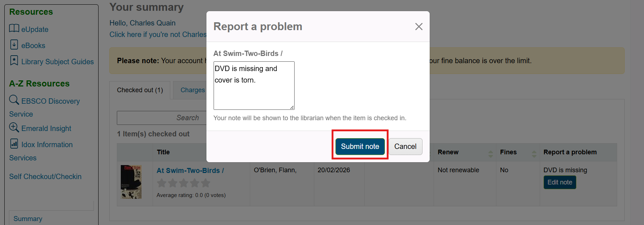Click the eUpdate book icon
This screenshot has height=225, width=644.
pyautogui.click(x=14, y=28)
